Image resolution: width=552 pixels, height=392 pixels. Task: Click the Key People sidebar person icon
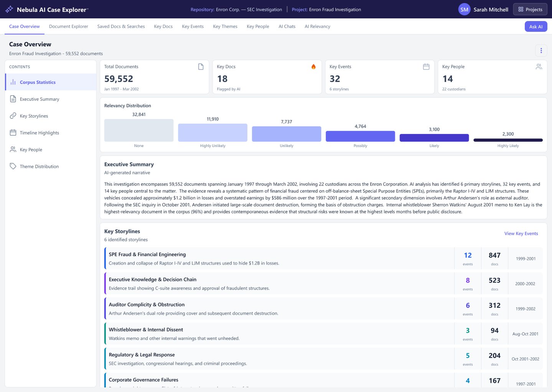point(13,149)
